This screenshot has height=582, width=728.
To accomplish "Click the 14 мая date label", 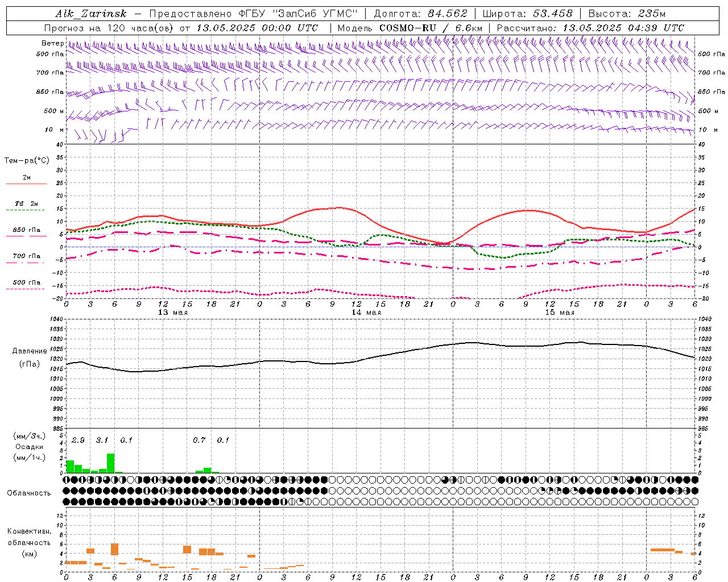I will click(366, 313).
